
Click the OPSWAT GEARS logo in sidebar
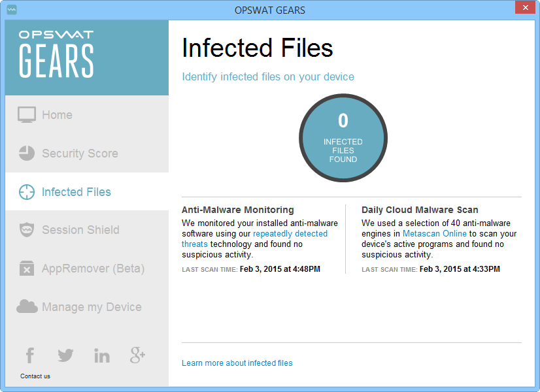pyautogui.click(x=56, y=54)
